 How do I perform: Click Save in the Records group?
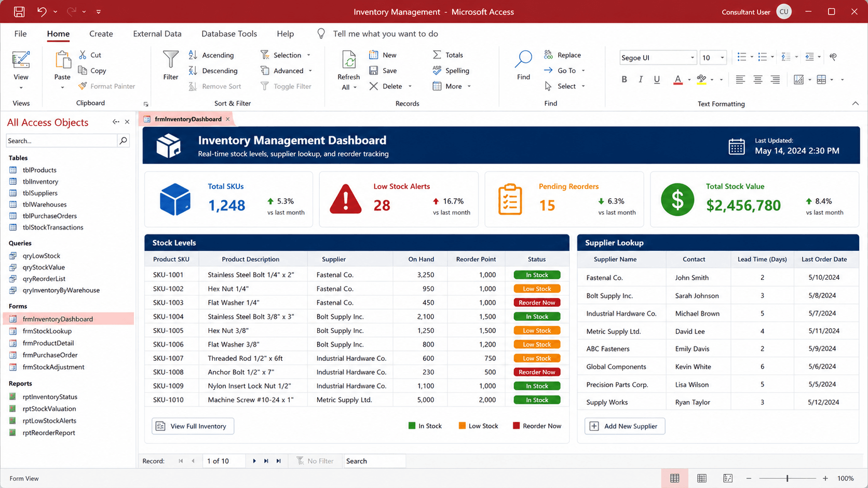[x=383, y=71]
